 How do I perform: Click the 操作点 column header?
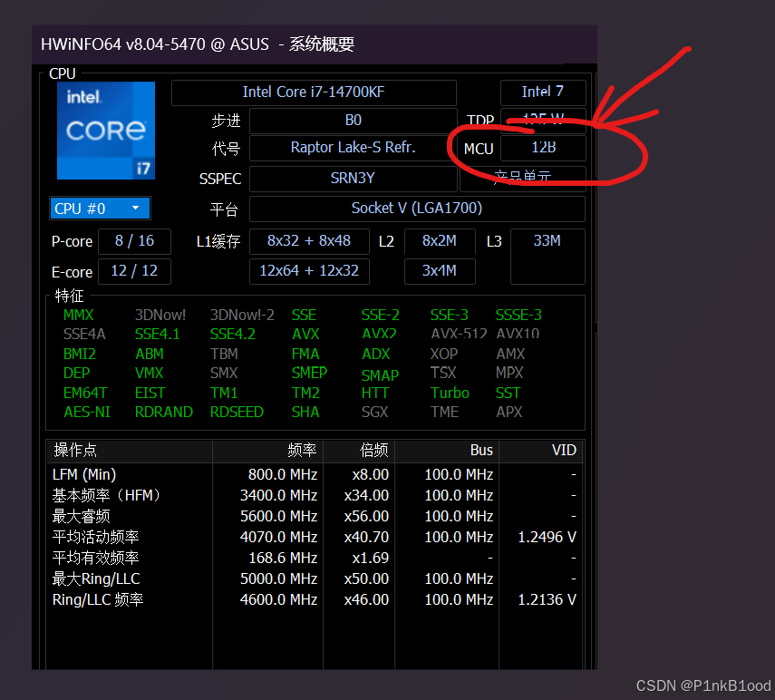pos(130,451)
